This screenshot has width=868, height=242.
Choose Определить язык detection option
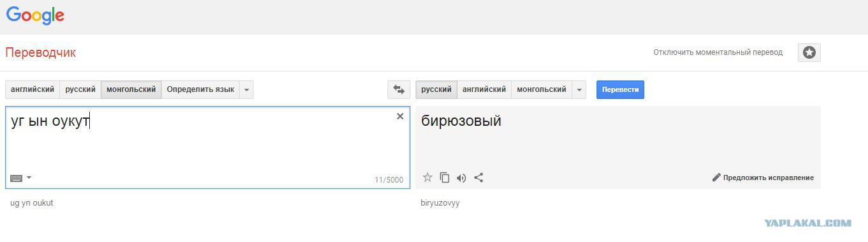click(201, 89)
